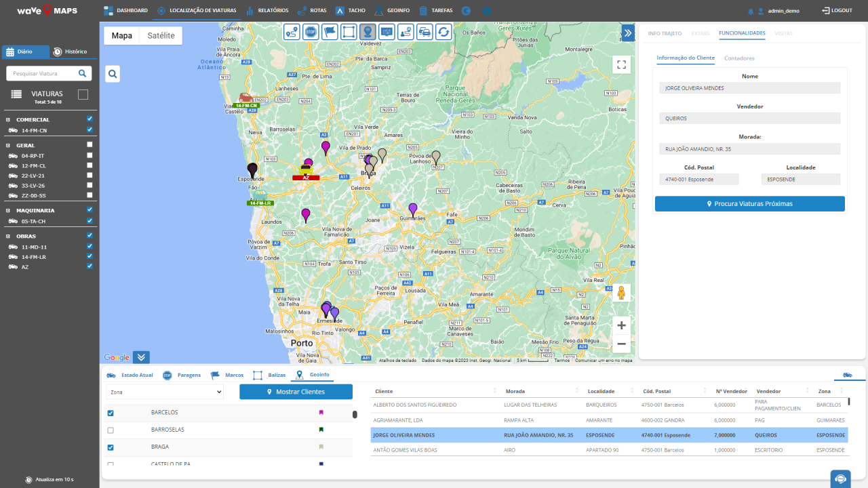The width and height of the screenshot is (868, 488).
Task: Uncheck vehicle 14-FM-CN checkbox
Action: pyautogui.click(x=90, y=129)
